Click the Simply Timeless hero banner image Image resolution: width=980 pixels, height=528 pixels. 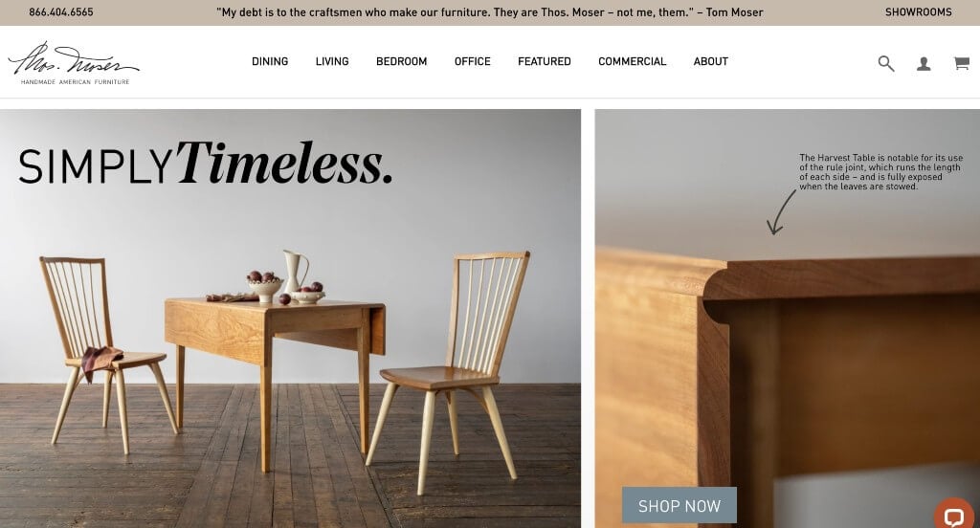coord(290,319)
